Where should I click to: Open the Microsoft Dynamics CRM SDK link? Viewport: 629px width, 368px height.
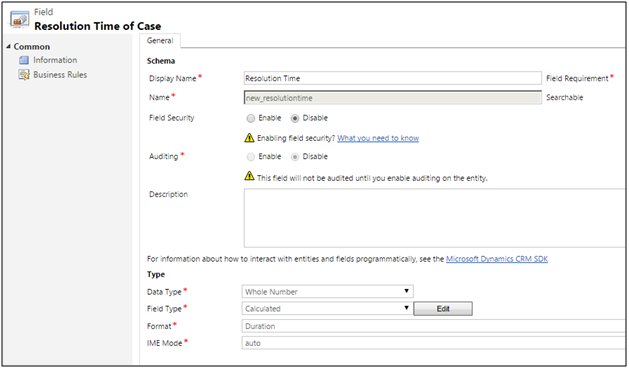(x=497, y=259)
